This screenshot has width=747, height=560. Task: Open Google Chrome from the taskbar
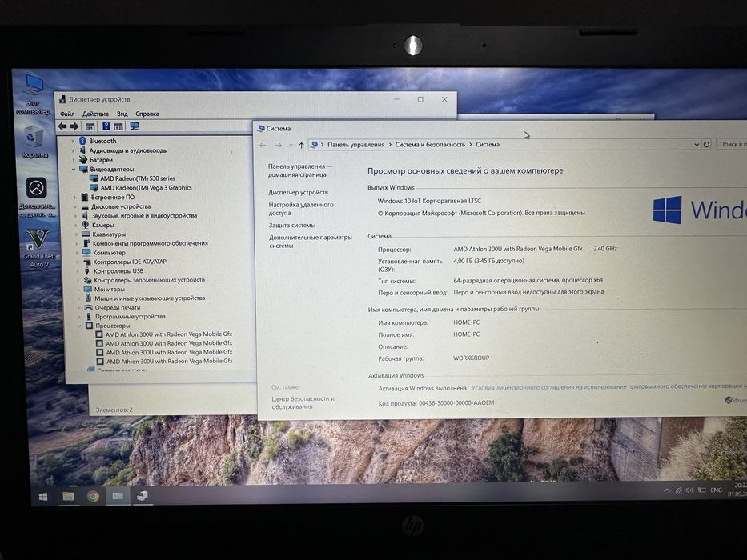93,497
